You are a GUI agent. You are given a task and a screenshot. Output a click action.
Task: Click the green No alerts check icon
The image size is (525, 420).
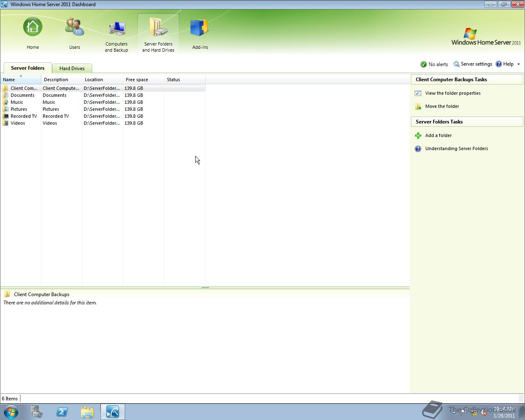(x=424, y=64)
